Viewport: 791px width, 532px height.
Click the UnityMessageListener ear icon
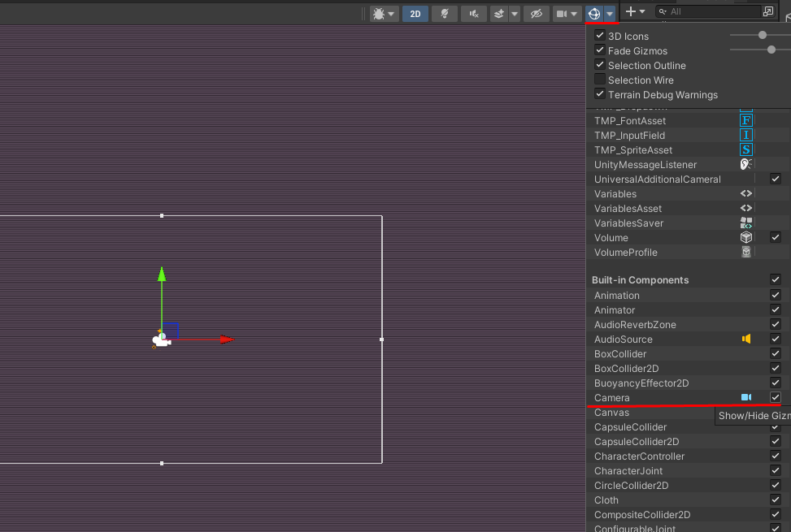(x=746, y=164)
